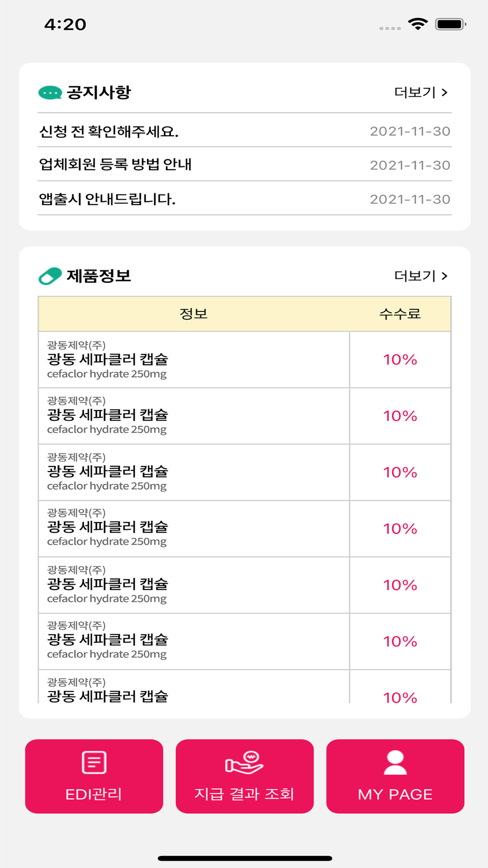Select the first 광동 세파클러 캡슐 product row
The image size is (488, 868).
coord(194,360)
